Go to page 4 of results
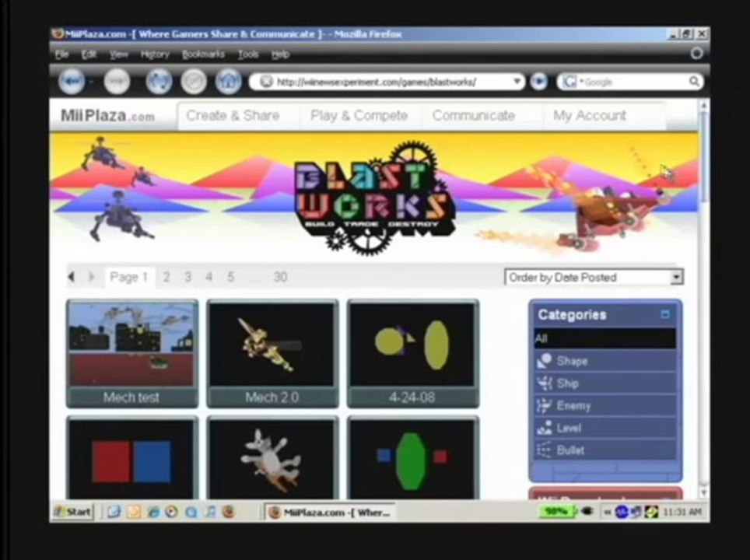 (x=209, y=277)
